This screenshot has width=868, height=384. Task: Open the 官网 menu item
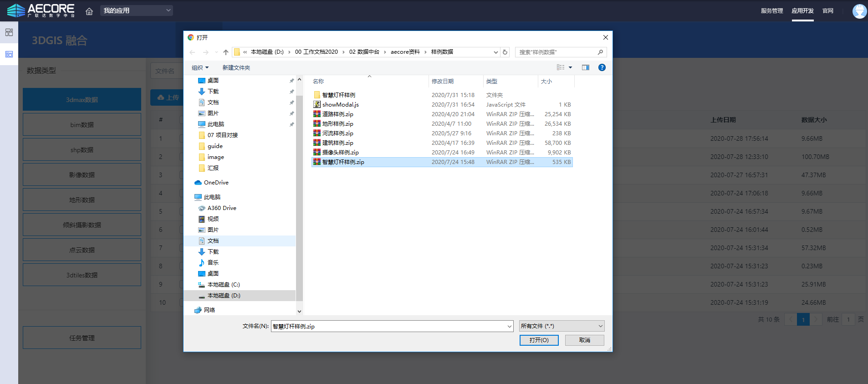point(827,10)
